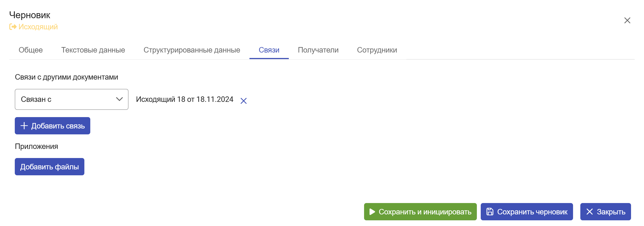Click Добавить файлы button

pyautogui.click(x=50, y=167)
